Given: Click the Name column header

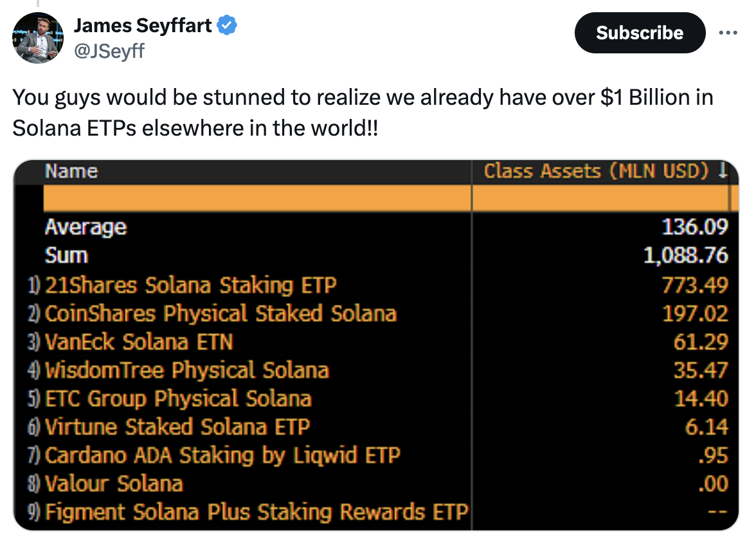Looking at the screenshot, I should point(71,172).
